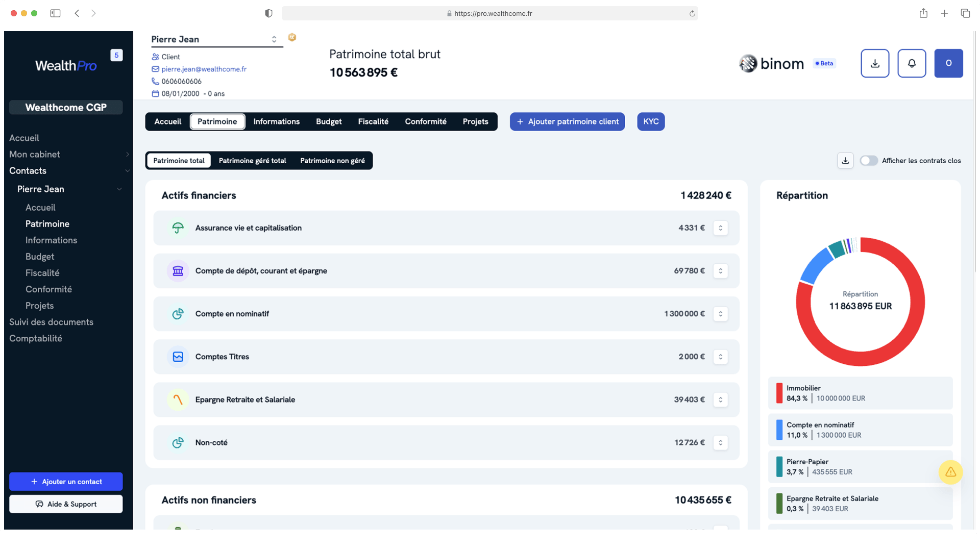The image size is (980, 551).
Task: Open the notifications bell
Action: 912,63
